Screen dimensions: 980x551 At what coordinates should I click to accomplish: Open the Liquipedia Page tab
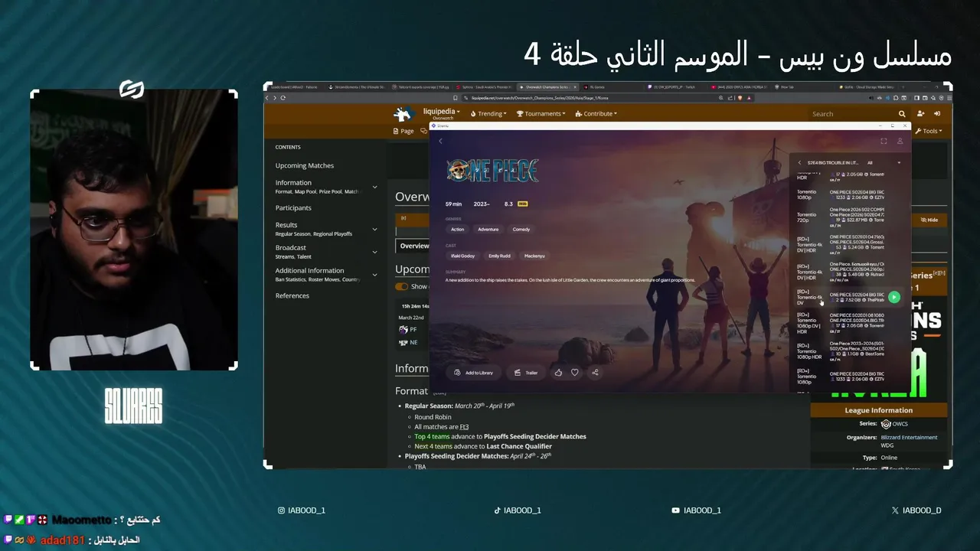pyautogui.click(x=403, y=131)
